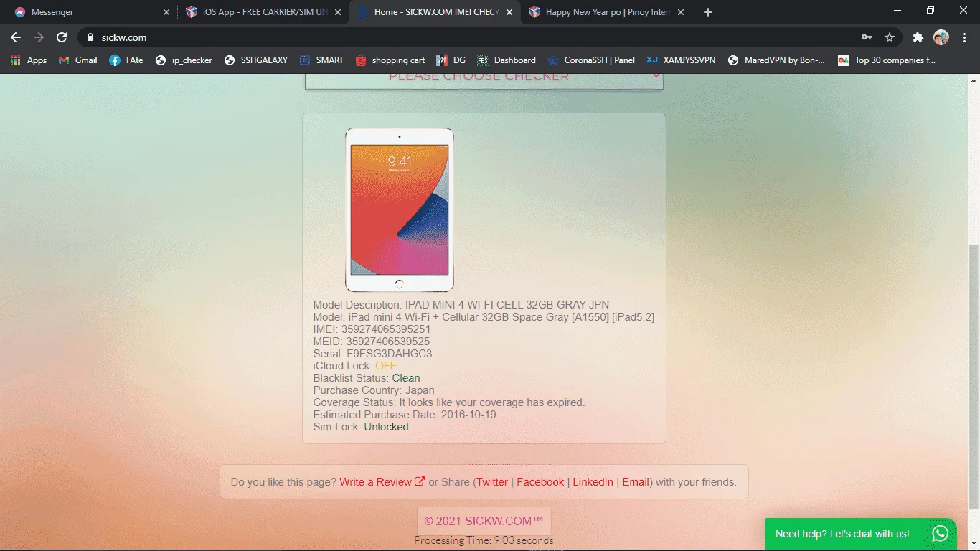Open the FAte Facebook bookmark
The width and height of the screenshot is (980, 551).
(126, 60)
